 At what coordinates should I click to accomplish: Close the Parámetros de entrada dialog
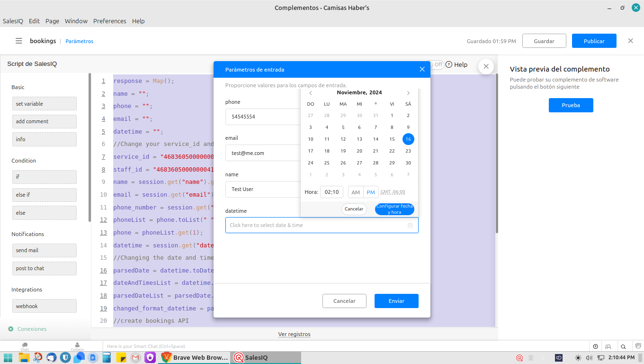422,69
